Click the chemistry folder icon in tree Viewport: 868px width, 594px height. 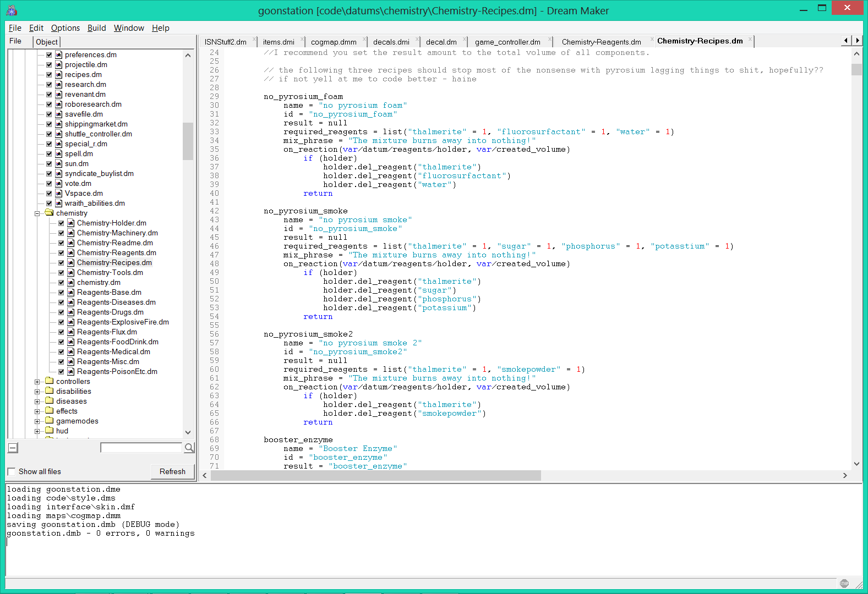click(49, 213)
